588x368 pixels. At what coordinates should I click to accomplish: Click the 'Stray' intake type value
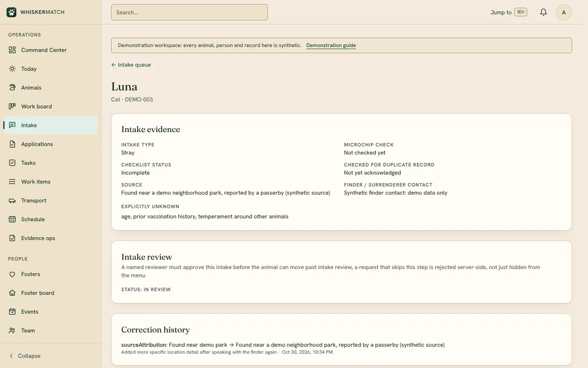click(x=128, y=153)
